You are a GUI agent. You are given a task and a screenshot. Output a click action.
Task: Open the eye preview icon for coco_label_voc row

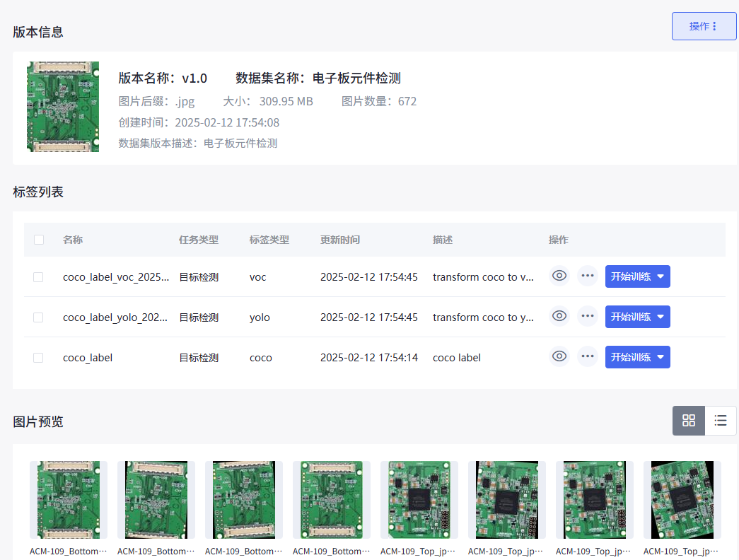(x=559, y=276)
